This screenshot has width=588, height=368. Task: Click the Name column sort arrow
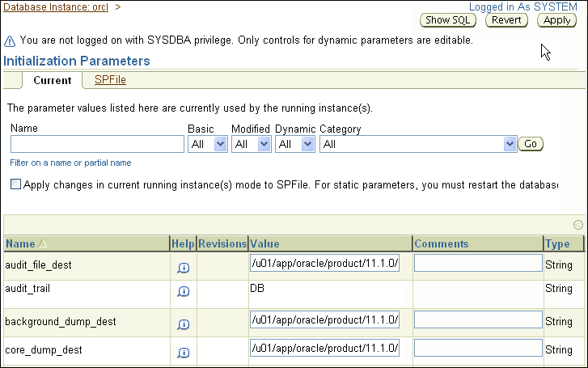43,244
